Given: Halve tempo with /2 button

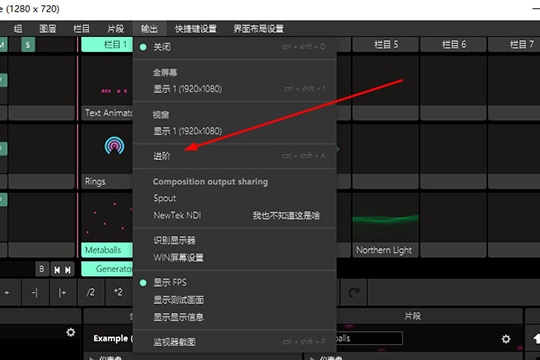Looking at the screenshot, I should 91,292.
